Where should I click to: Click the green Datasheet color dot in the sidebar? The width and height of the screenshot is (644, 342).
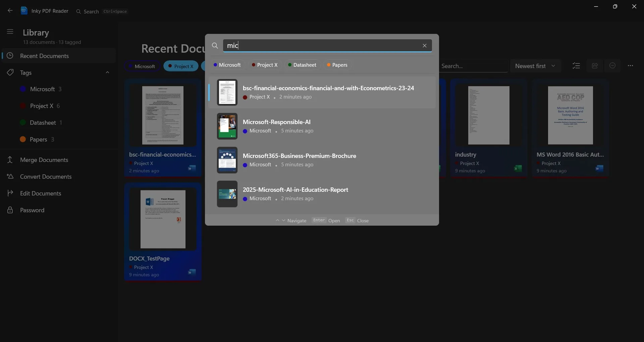23,122
